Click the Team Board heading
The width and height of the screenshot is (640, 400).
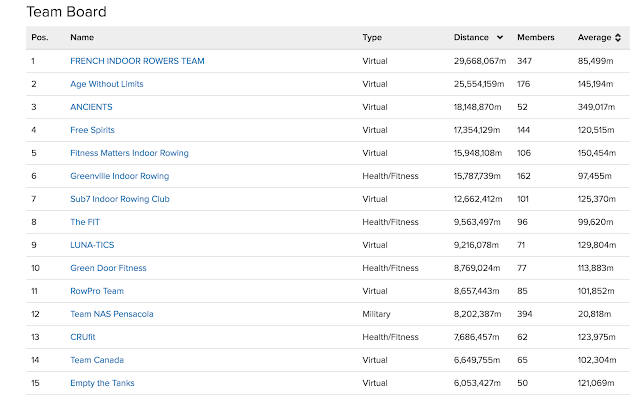point(67,12)
